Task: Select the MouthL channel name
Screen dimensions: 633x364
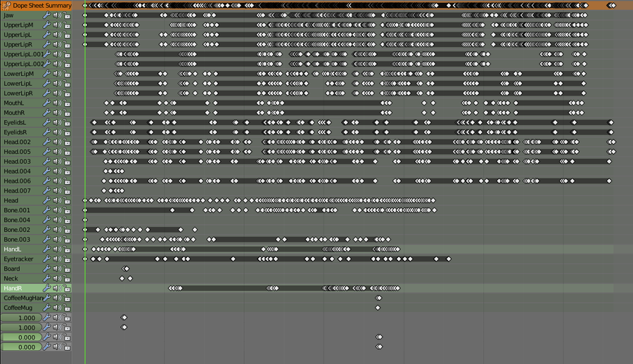Action: pyautogui.click(x=14, y=103)
